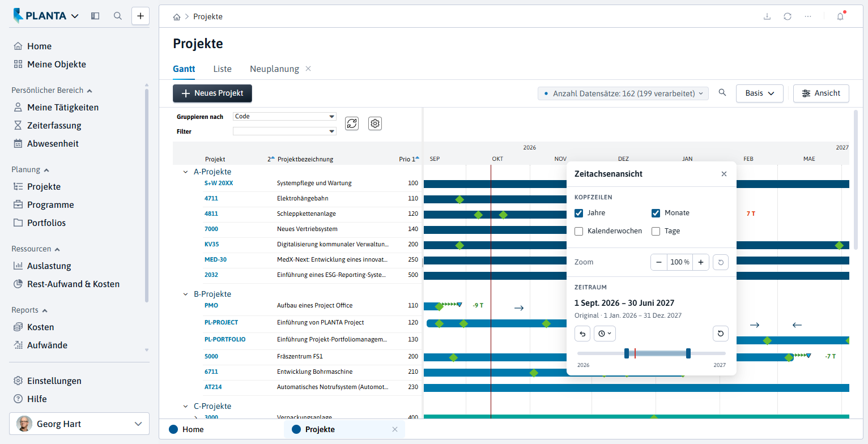Click the left handle of Zeitraum slider
The image size is (868, 444).
click(x=627, y=353)
